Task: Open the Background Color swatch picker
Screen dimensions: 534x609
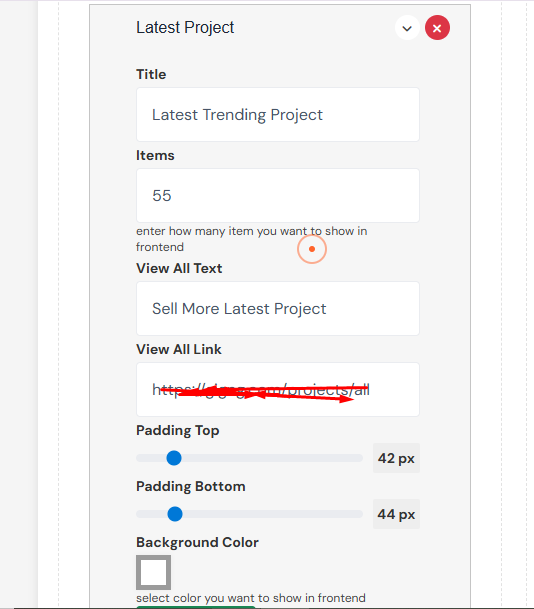Action: click(153, 572)
